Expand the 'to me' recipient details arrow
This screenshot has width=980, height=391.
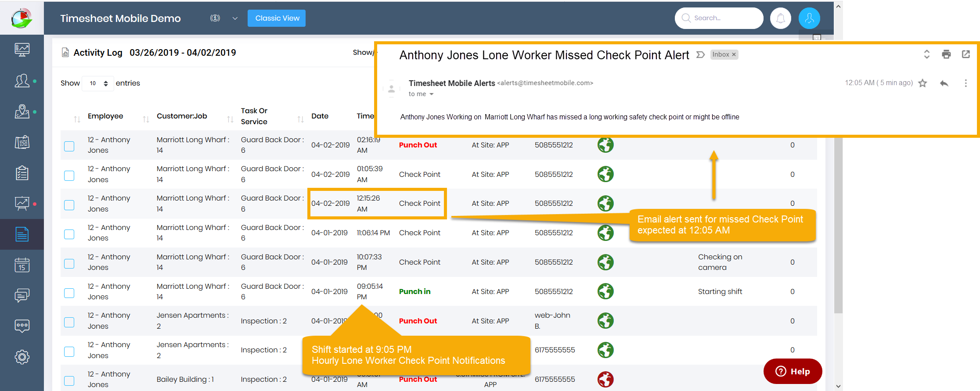432,94
